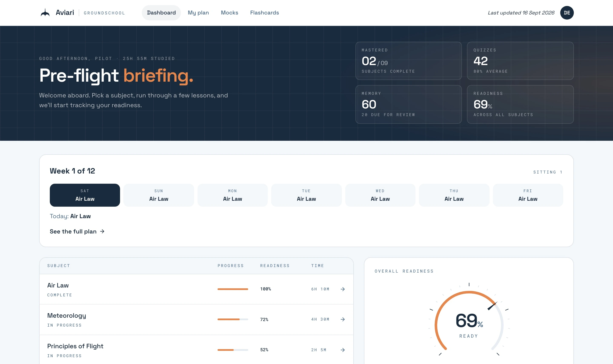613x364 pixels.
Task: Click the Air Law subject name
Action: pos(58,285)
